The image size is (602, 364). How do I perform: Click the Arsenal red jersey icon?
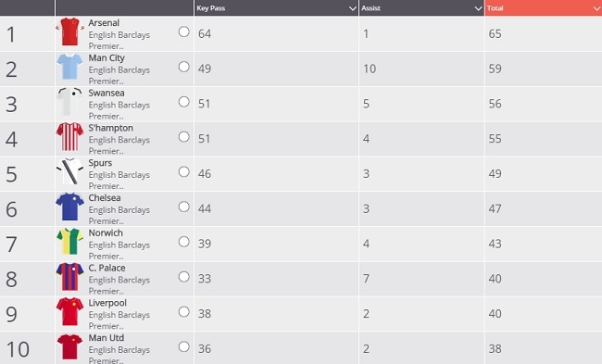[69, 31]
